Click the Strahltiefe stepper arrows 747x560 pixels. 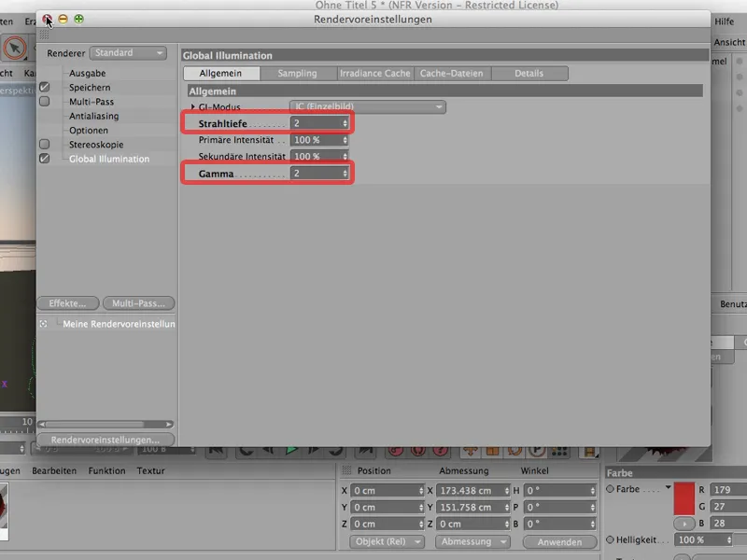(345, 123)
